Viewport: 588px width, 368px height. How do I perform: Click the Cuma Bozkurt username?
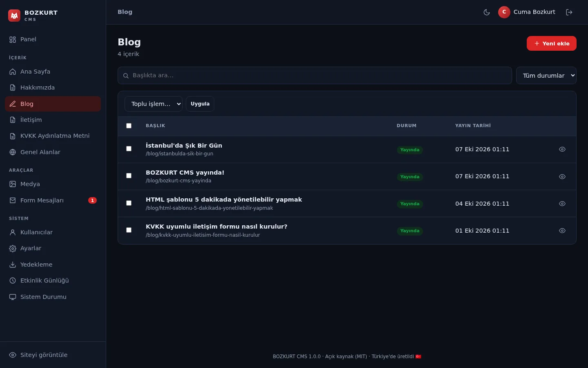click(x=534, y=12)
